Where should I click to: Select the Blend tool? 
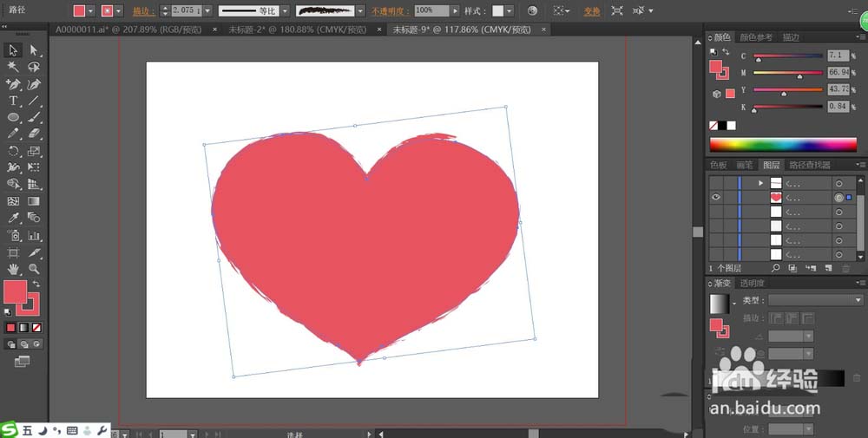pyautogui.click(x=34, y=218)
